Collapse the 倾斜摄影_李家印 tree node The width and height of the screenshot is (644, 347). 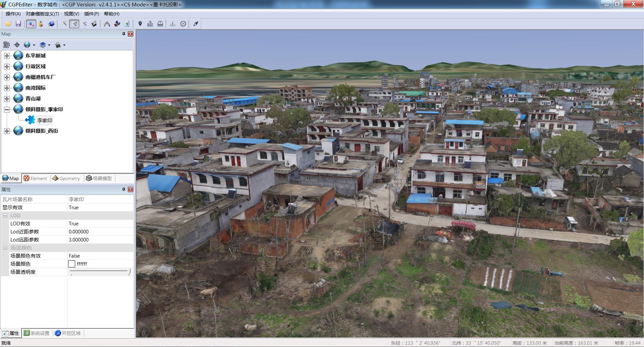point(7,110)
